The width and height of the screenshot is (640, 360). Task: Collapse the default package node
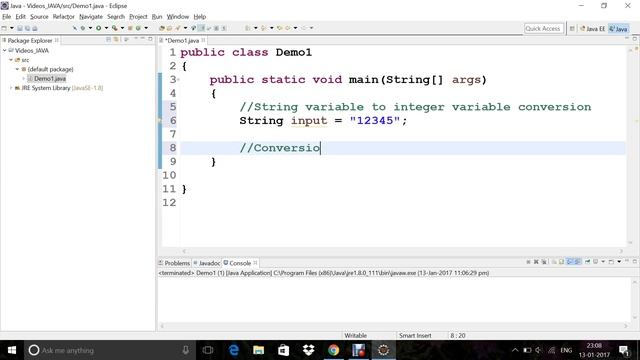18,69
